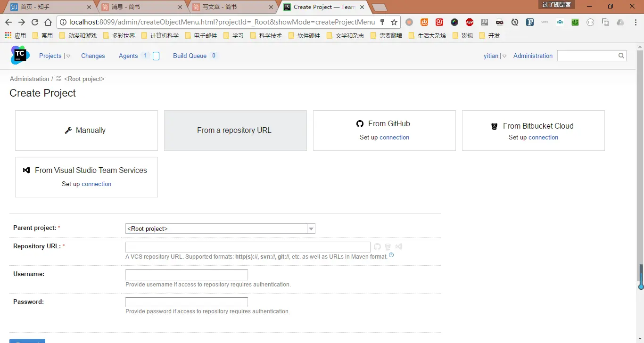Click the agents status box icon
This screenshot has height=343, width=644.
(x=157, y=56)
